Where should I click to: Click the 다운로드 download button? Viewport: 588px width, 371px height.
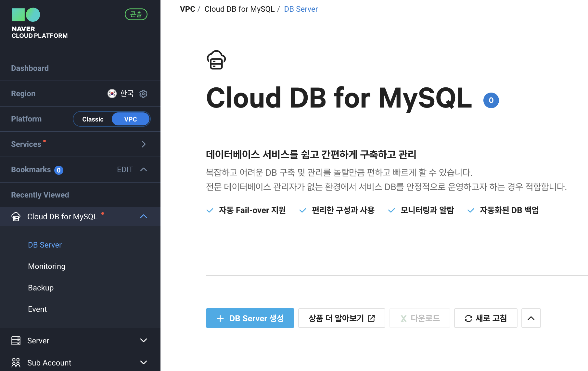pos(420,318)
